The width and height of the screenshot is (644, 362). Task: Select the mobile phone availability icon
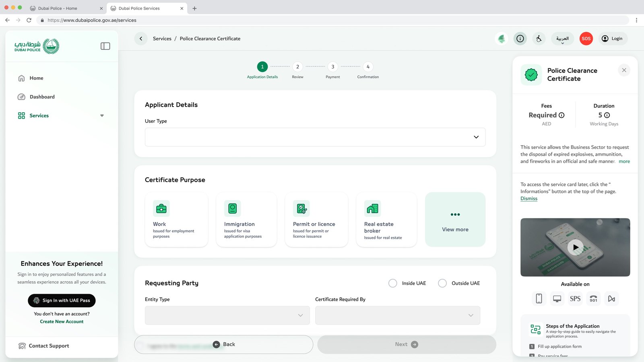point(539,298)
